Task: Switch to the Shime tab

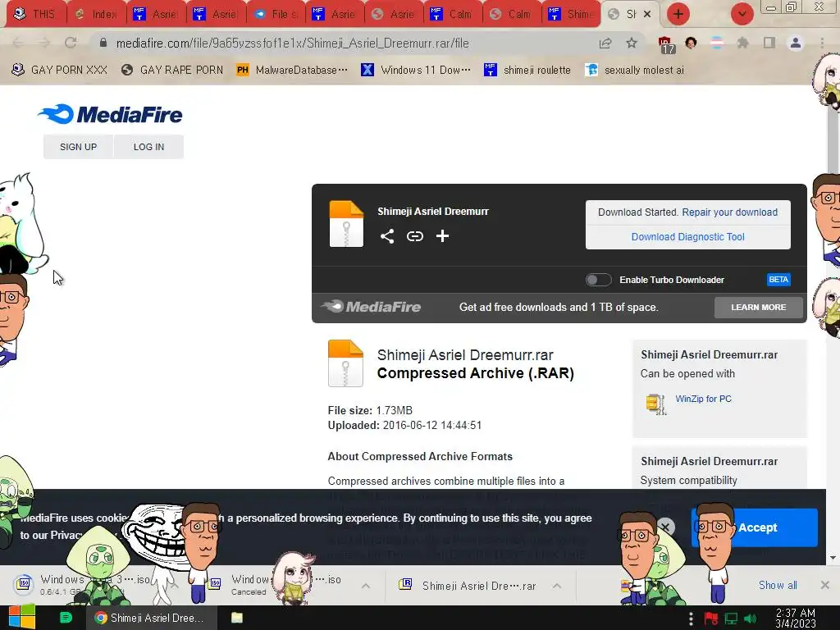Action: [x=572, y=14]
